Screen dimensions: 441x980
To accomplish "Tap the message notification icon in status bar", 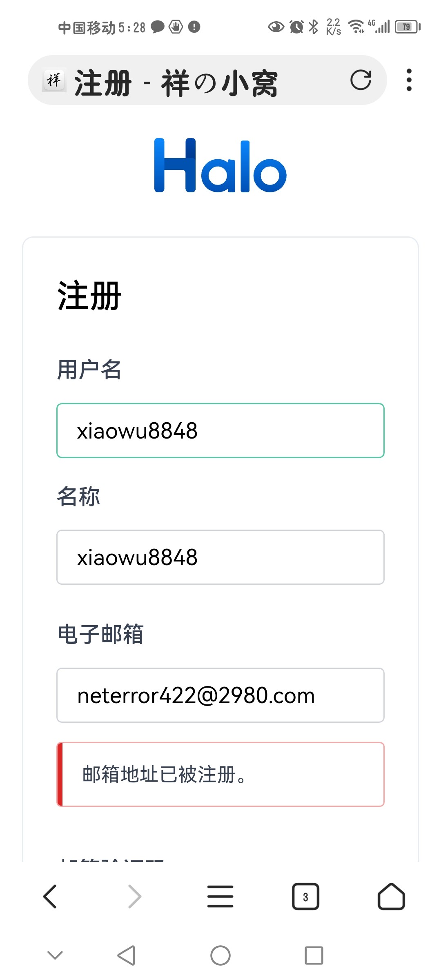I will pos(158,27).
